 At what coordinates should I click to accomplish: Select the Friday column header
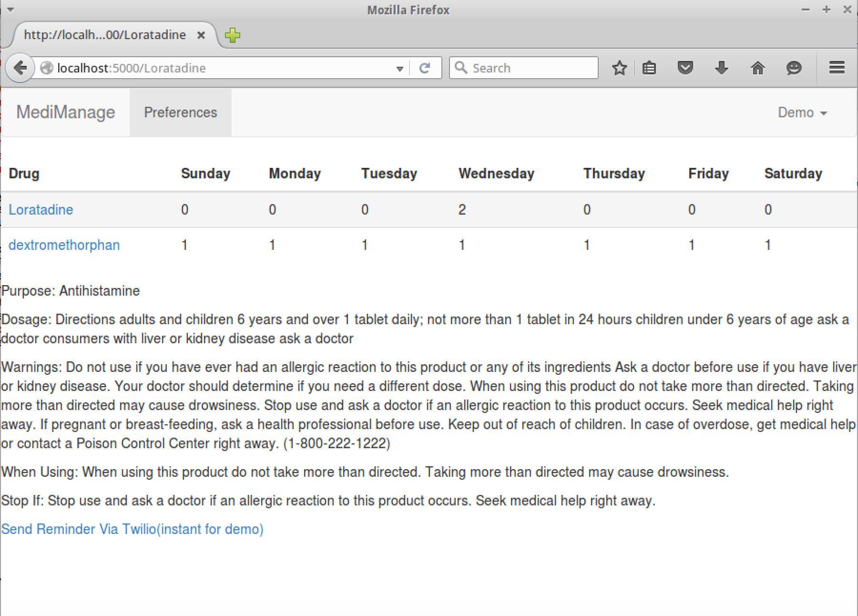pos(708,174)
